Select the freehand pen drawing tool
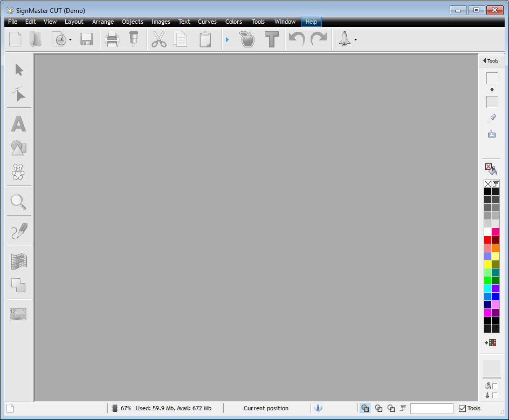The width and height of the screenshot is (509, 420). [x=19, y=231]
